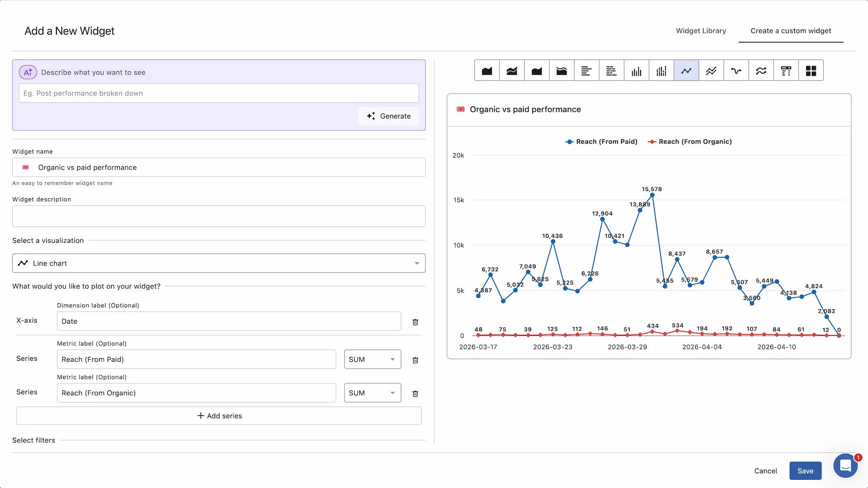Choose the grid tiles visualization icon
This screenshot has width=868, height=488.
click(811, 71)
